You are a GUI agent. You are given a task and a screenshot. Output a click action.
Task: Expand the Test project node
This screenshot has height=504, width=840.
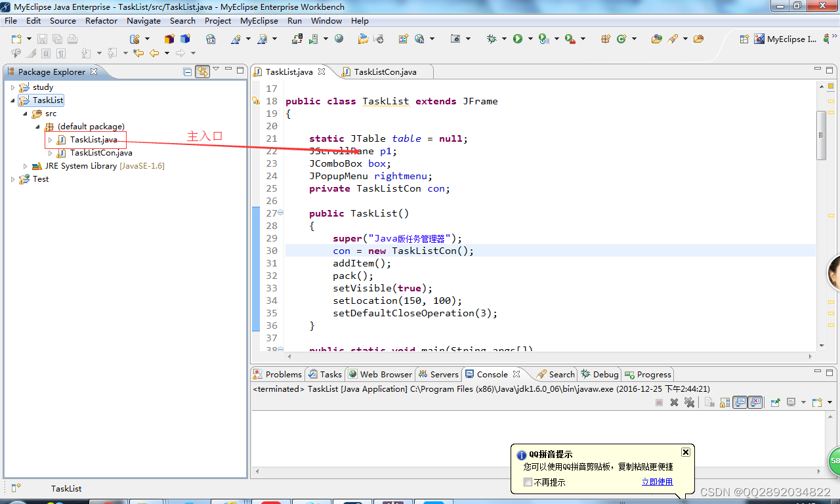(x=12, y=179)
